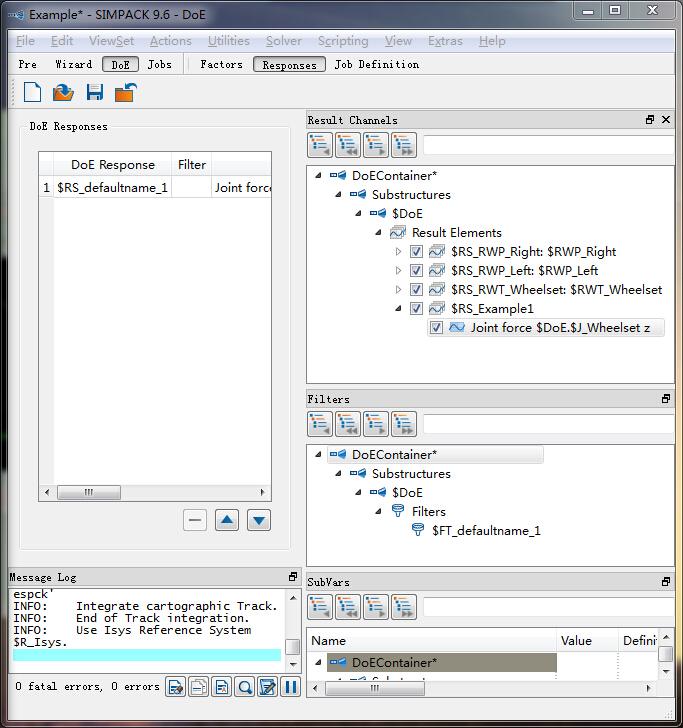
Task: Collapse DoEContainer in Filters panel
Action: tap(318, 455)
